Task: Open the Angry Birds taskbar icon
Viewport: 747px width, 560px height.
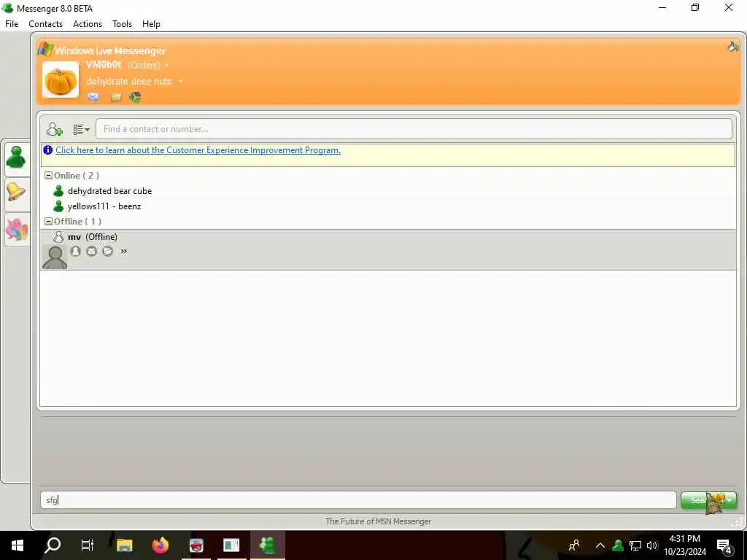Action: 196,545
